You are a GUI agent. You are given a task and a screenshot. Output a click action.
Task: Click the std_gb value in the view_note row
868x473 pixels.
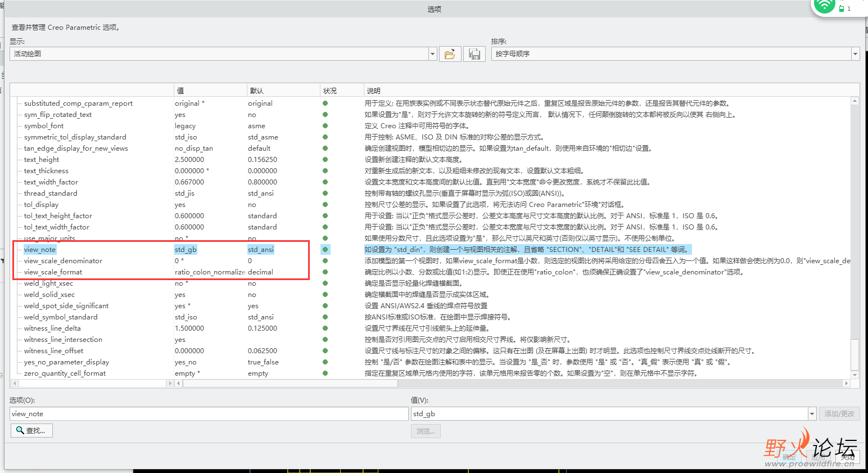pyautogui.click(x=186, y=249)
